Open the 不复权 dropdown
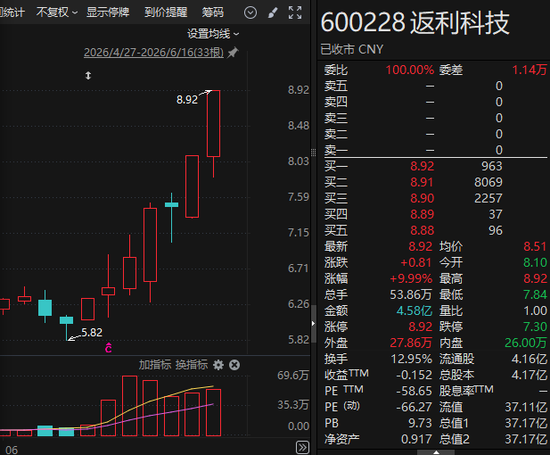 tap(57, 13)
